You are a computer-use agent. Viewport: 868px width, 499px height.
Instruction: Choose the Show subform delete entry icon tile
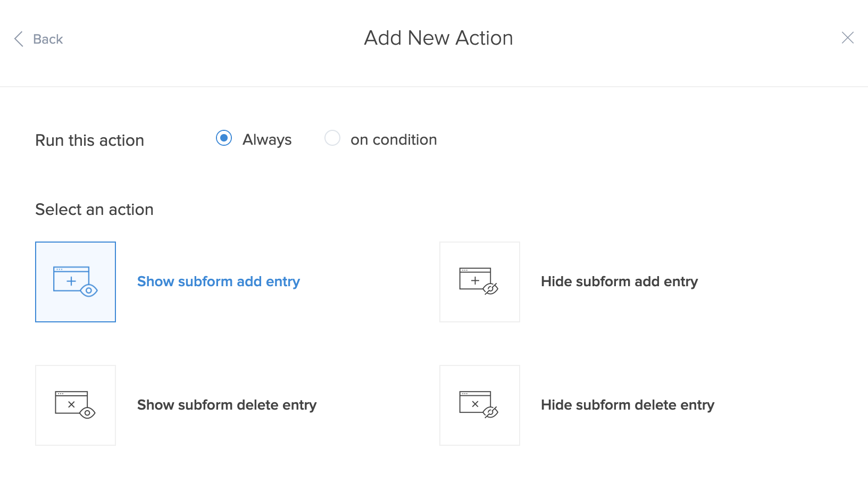76,405
